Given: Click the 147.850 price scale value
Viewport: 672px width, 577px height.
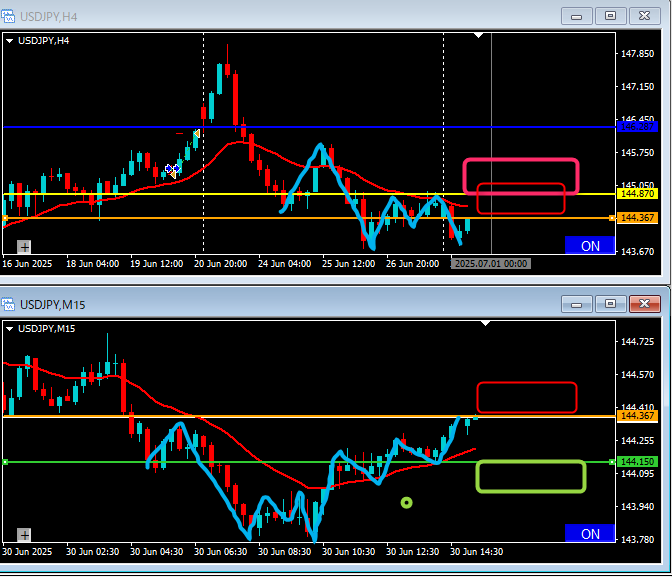Looking at the screenshot, I should [637, 54].
